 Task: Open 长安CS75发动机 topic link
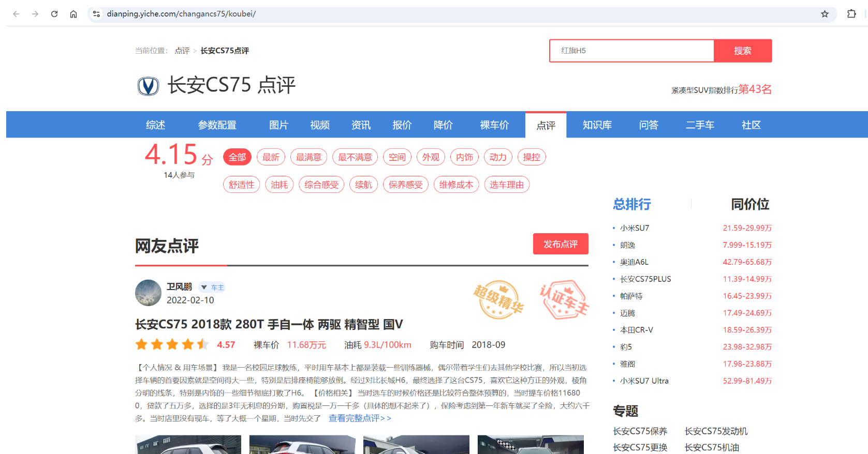pos(716,431)
